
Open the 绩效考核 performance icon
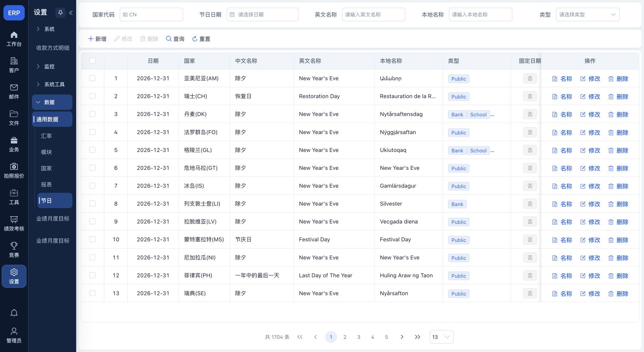point(14,219)
